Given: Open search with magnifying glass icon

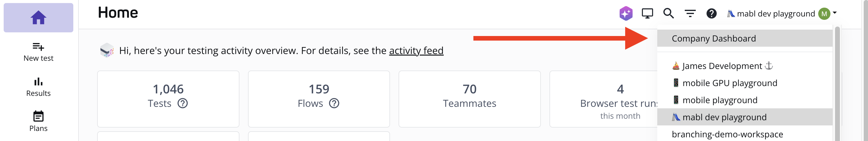Looking at the screenshot, I should pyautogui.click(x=669, y=13).
